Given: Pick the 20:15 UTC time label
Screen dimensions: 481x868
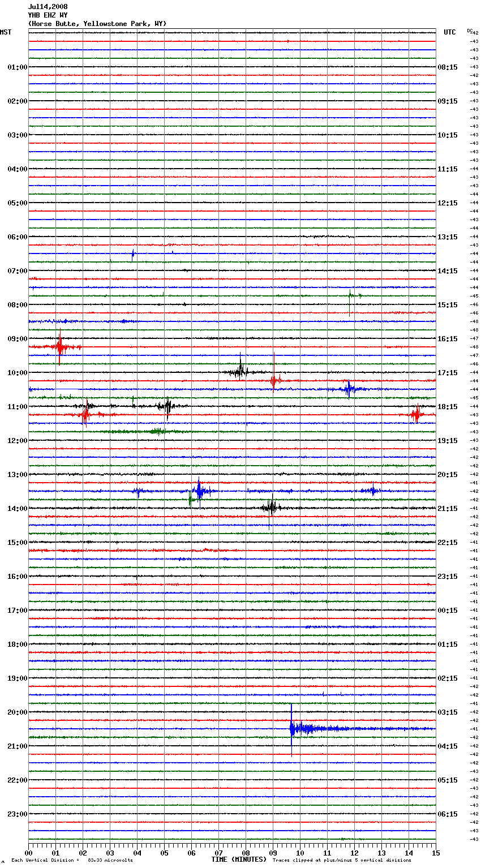Looking at the screenshot, I should tap(448, 475).
